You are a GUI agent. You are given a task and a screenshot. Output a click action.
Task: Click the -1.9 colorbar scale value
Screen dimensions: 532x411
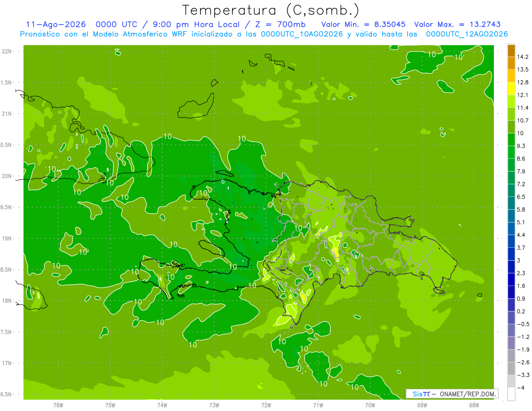(523, 349)
